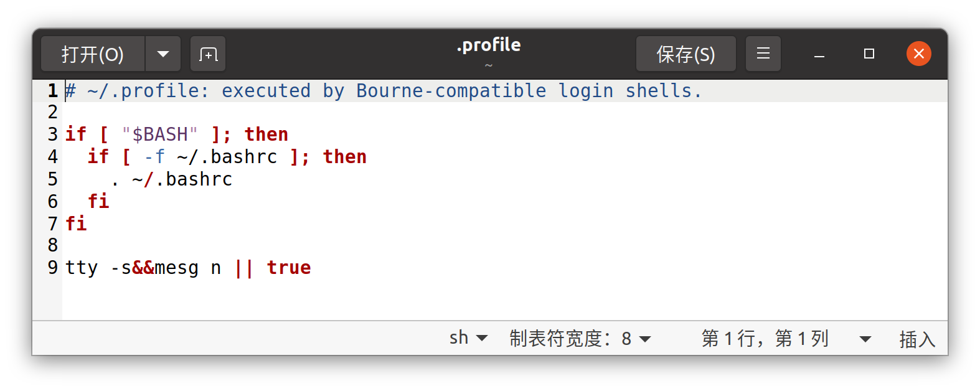Viewport: 980px width, 391px height.
Task: Toggle overwrite mode via the 插入 indicator
Action: click(x=916, y=337)
